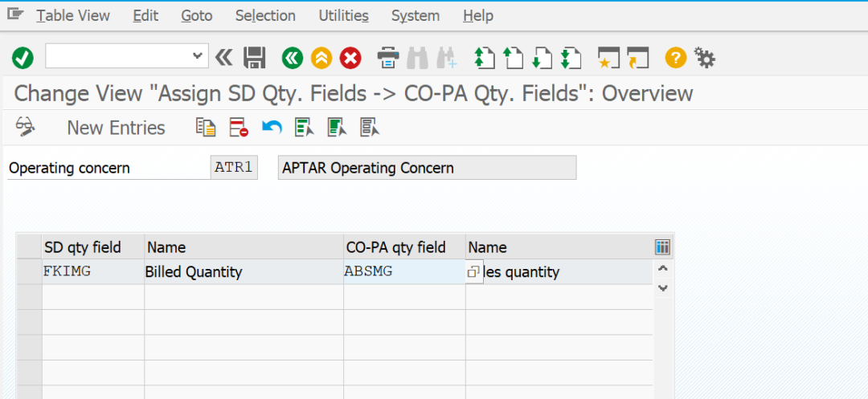This screenshot has width=868, height=399.
Task: Click the green Enter checkmark icon
Action: coord(23,58)
